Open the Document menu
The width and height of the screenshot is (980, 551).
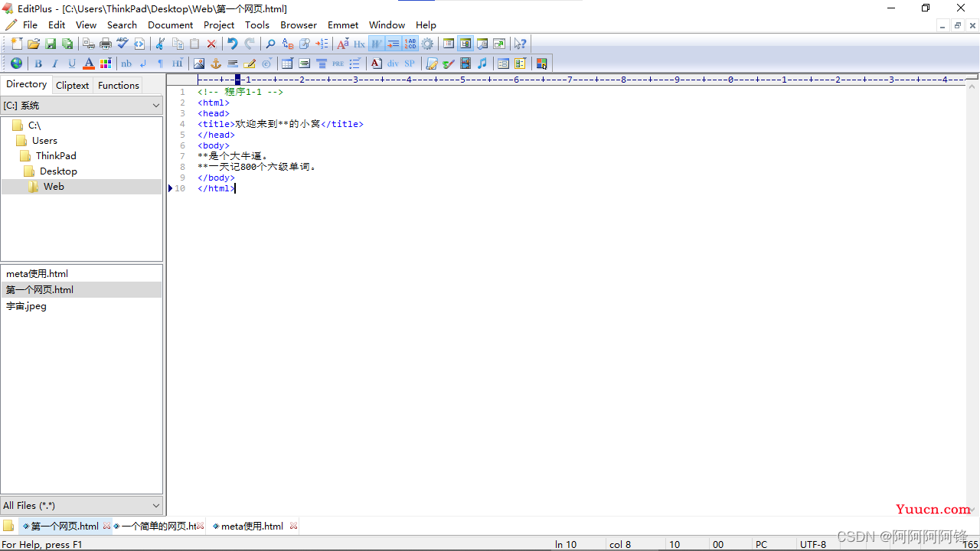(x=171, y=24)
